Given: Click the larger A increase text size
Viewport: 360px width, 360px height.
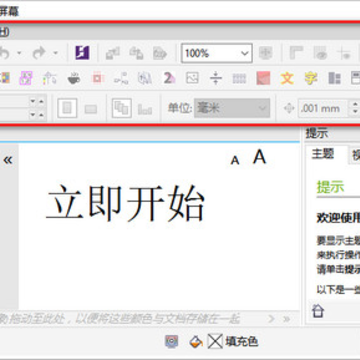Looking at the screenshot, I should tap(259, 157).
